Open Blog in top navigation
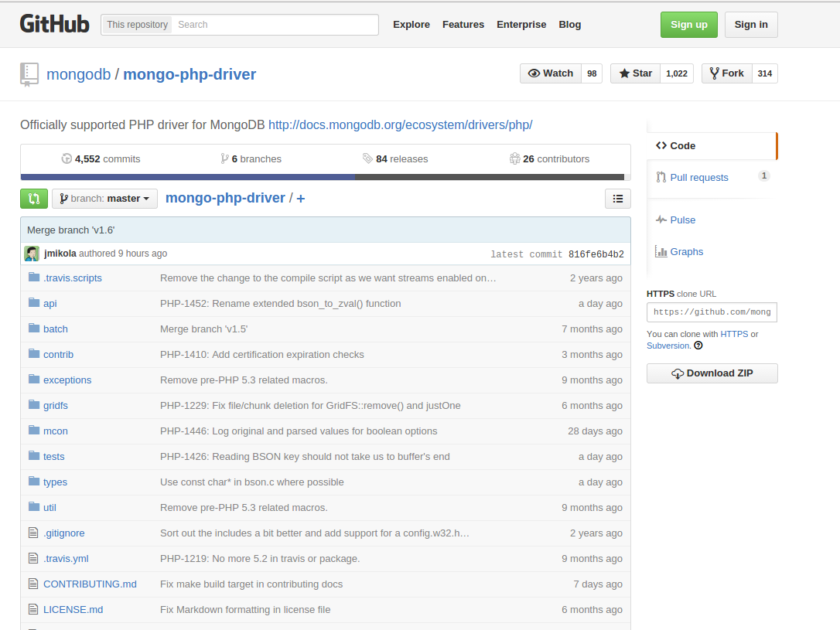Screen dimensions: 840x630 pos(569,25)
